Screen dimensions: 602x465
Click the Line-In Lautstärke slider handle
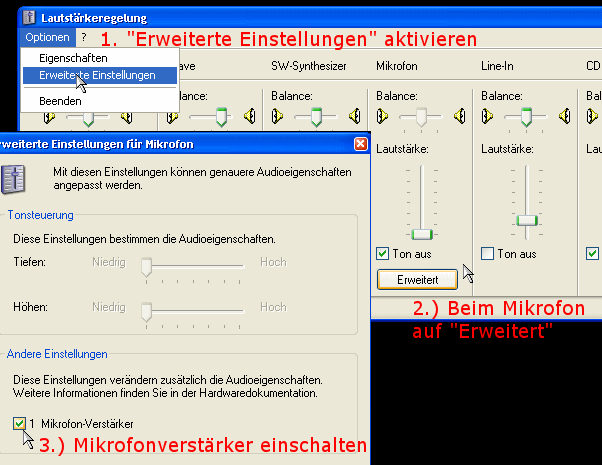coord(526,219)
